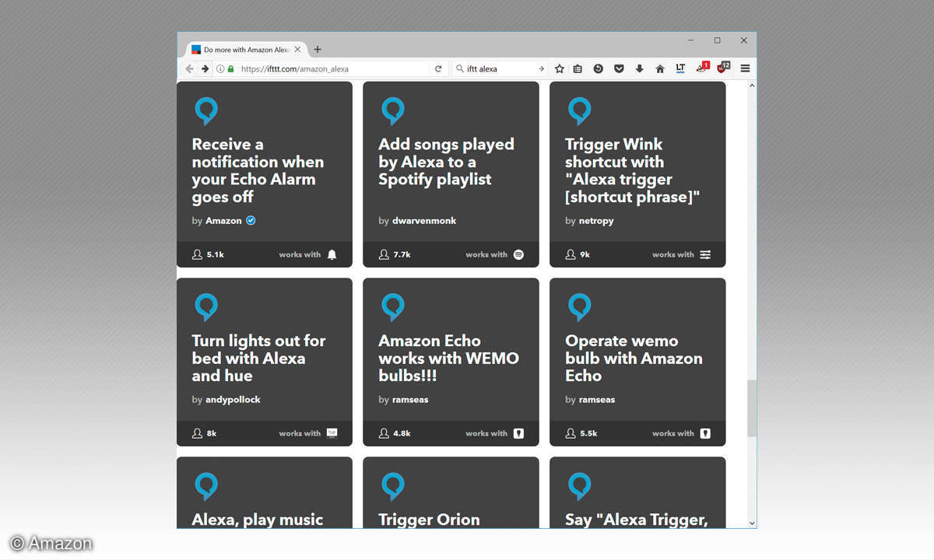This screenshot has height=560, width=934.
Task: Save page to Pocket
Action: 619,68
